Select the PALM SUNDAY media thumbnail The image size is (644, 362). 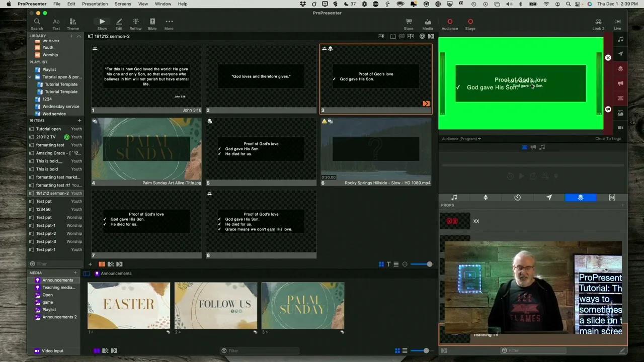(302, 305)
